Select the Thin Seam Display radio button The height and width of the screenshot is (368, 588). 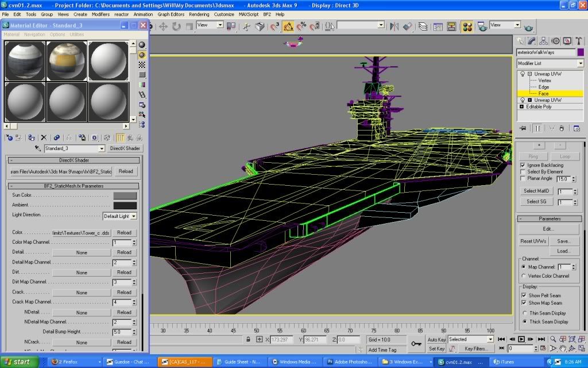click(524, 313)
